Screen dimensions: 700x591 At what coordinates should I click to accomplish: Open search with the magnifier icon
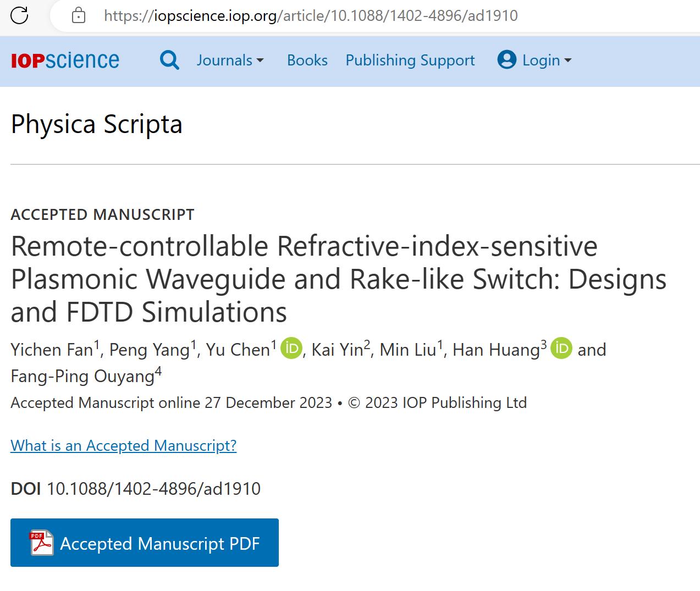(x=169, y=60)
